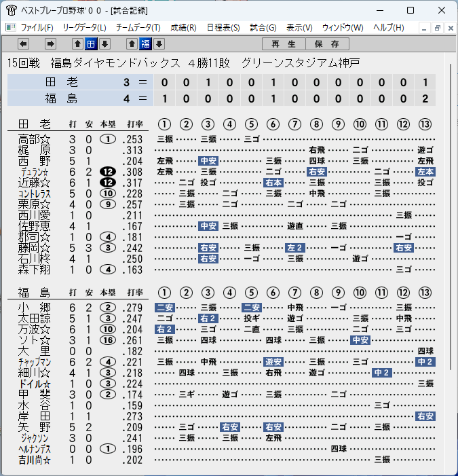Click highlighted 左本 home run in inning 13

[425, 172]
